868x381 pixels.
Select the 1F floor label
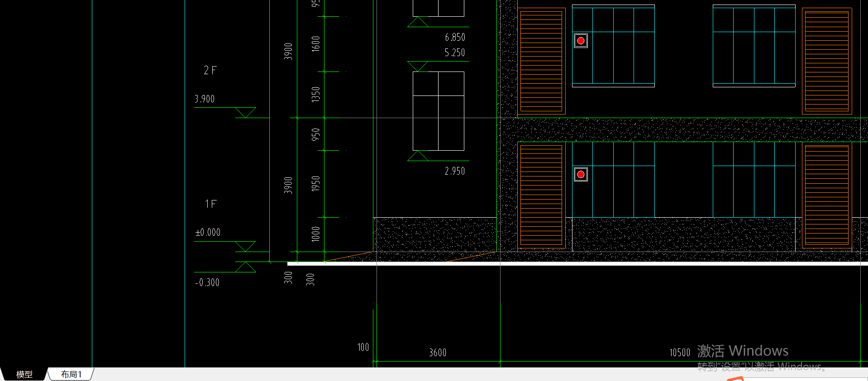pos(210,204)
